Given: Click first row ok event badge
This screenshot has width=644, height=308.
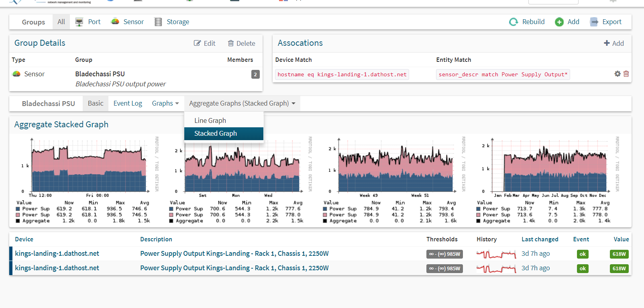Looking at the screenshot, I should tap(583, 254).
